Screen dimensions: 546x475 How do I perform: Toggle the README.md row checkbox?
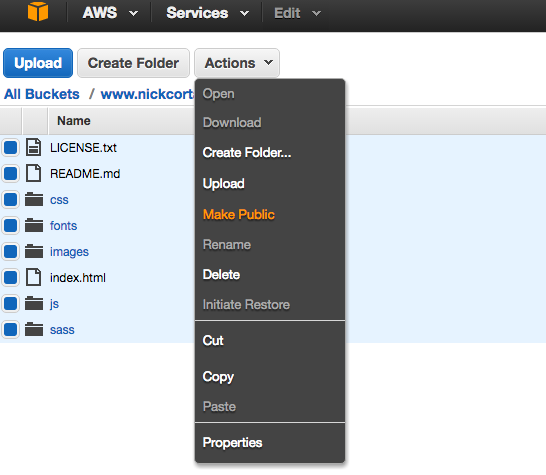pos(10,173)
